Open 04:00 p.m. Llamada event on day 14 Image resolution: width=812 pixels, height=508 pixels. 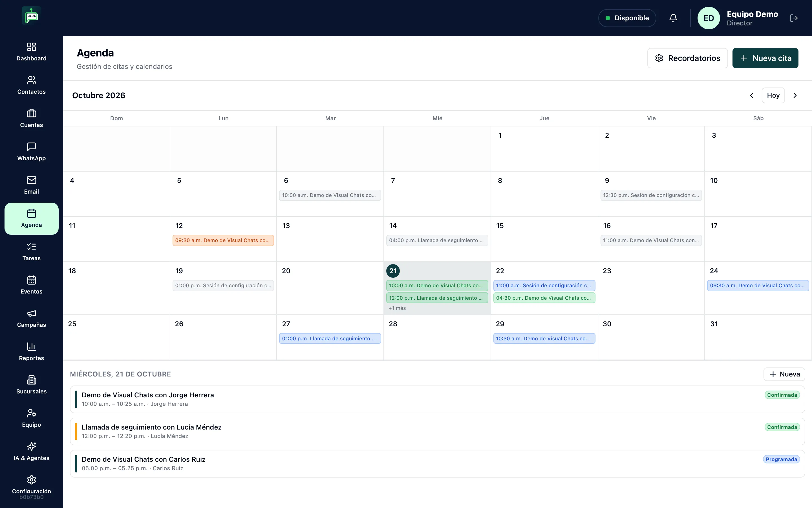[x=437, y=240]
